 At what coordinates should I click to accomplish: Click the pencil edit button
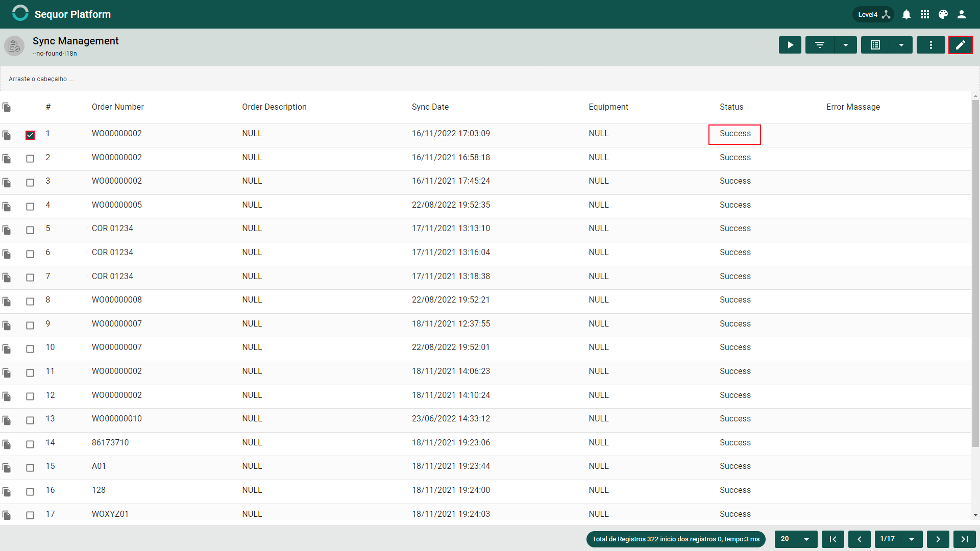(x=961, y=45)
